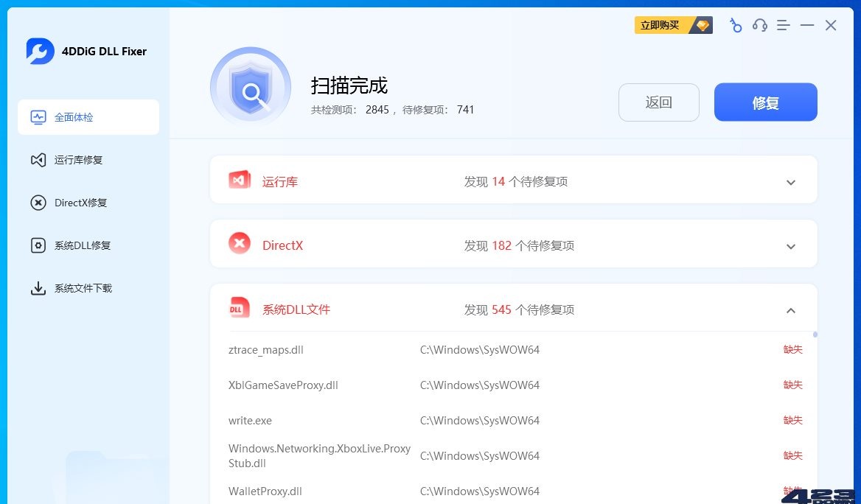Click the 缺失 status for write.exe
The width and height of the screenshot is (861, 504).
click(793, 420)
